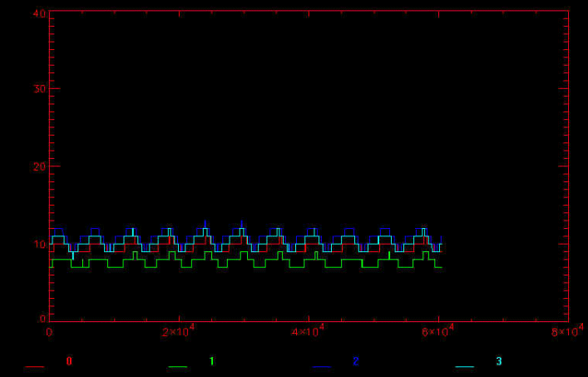Click the right end of the green curve
This screenshot has height=377, width=588.
pos(440,267)
